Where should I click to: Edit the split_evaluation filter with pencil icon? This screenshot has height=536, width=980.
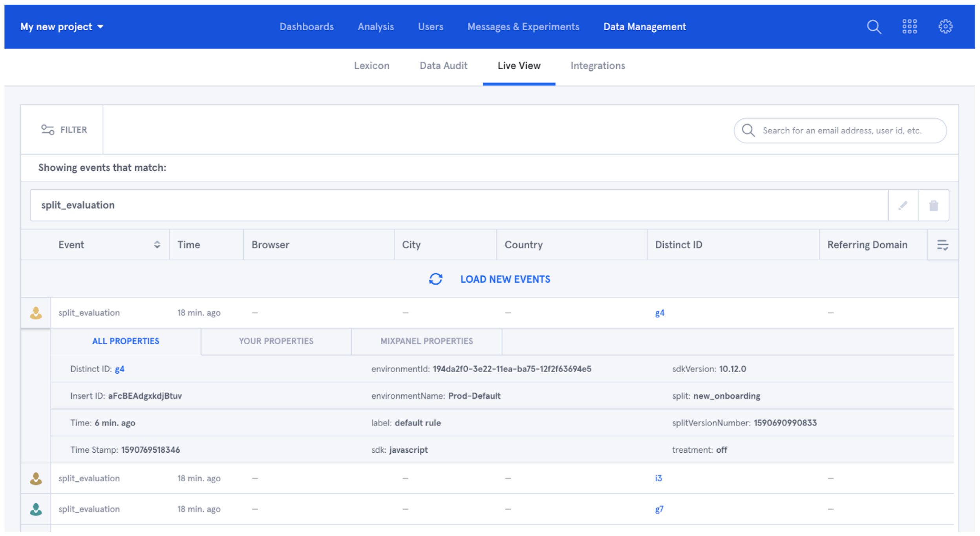pyautogui.click(x=903, y=206)
